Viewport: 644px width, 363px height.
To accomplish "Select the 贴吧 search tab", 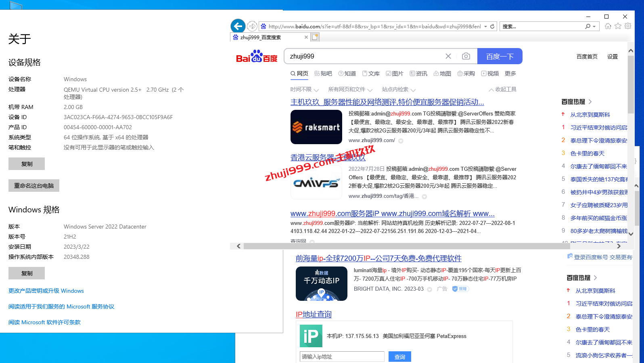I will pos(323,73).
